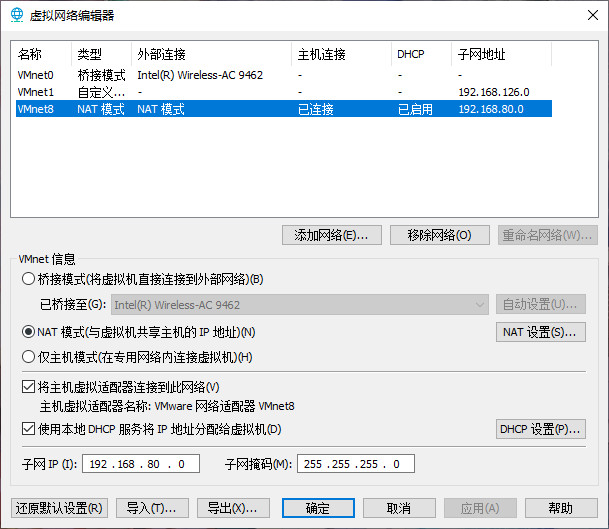
Task: Click the Intel(R) Wireless-AC 9462 cell in VMnet0 row
Action: pyautogui.click(x=200, y=75)
